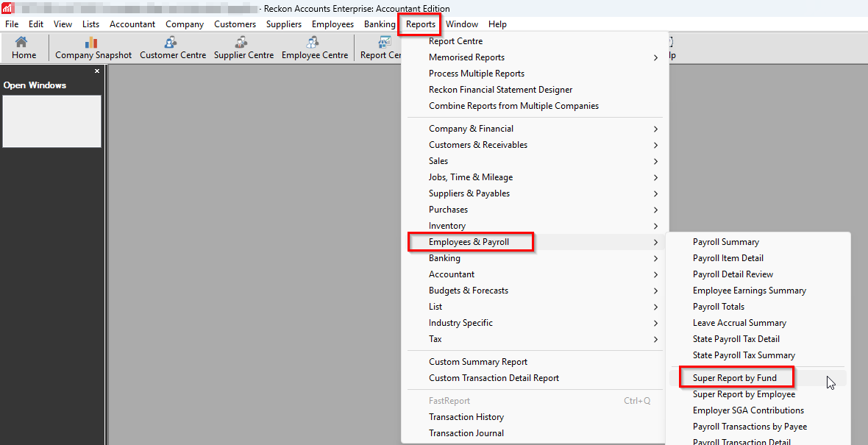Expand Jobs, Time & Mileage submenu

tap(535, 177)
